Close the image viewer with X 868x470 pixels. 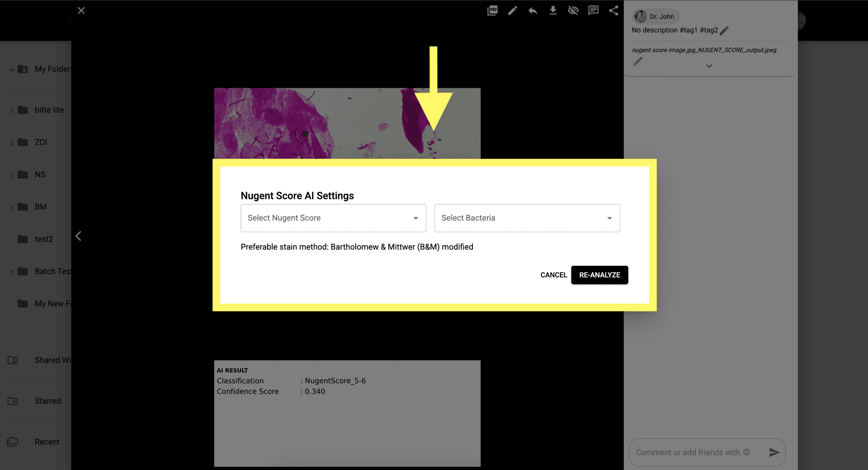click(x=81, y=10)
